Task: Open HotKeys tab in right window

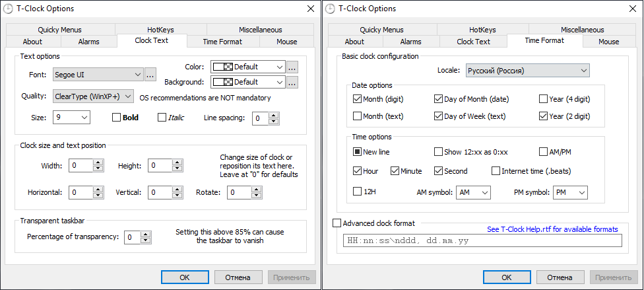Action: coord(482,30)
